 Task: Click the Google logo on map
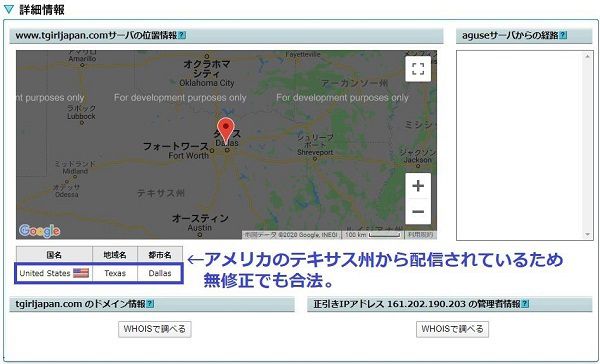point(39,230)
